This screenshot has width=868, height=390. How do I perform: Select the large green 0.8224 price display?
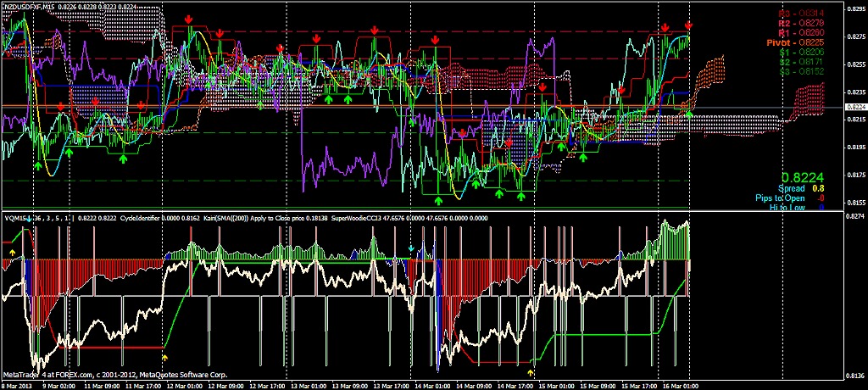tap(798, 176)
